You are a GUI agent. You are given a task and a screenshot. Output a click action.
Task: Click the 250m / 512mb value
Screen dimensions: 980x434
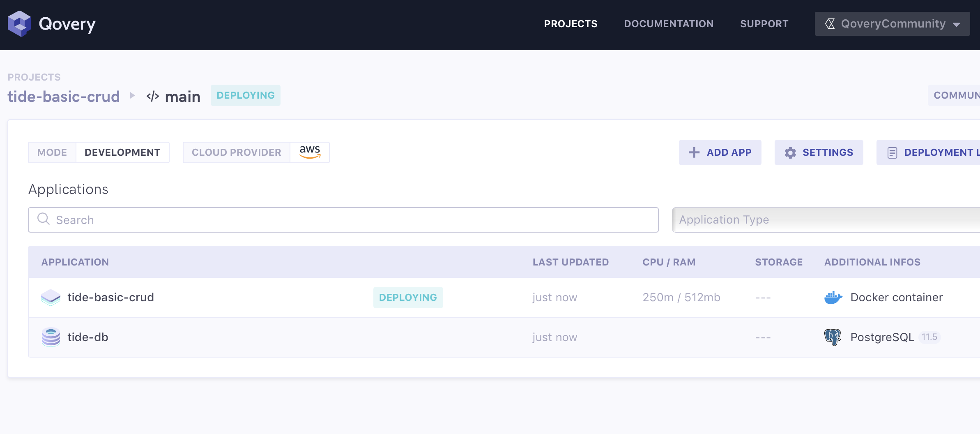click(681, 298)
